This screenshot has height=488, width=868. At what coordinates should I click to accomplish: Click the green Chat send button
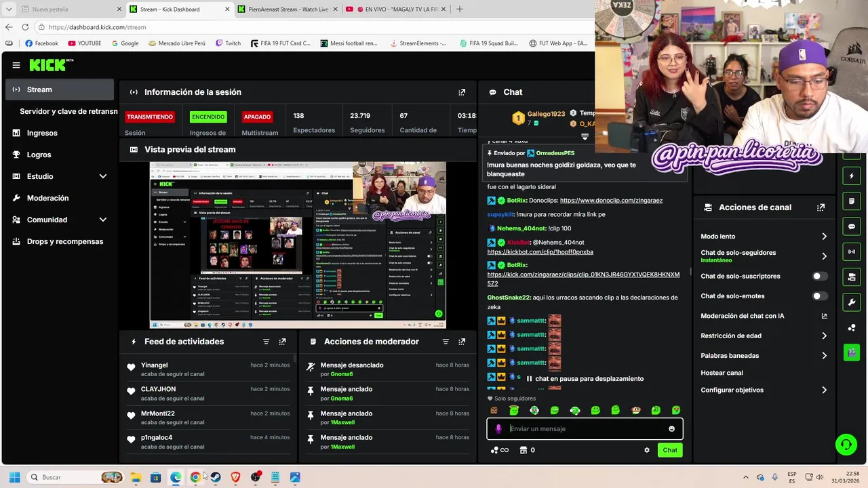(670, 450)
